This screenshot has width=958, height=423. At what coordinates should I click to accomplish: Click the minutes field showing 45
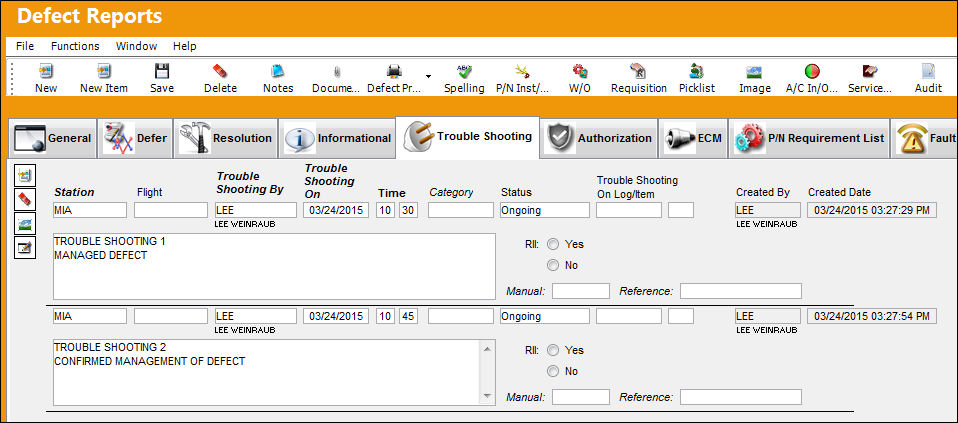tap(409, 316)
